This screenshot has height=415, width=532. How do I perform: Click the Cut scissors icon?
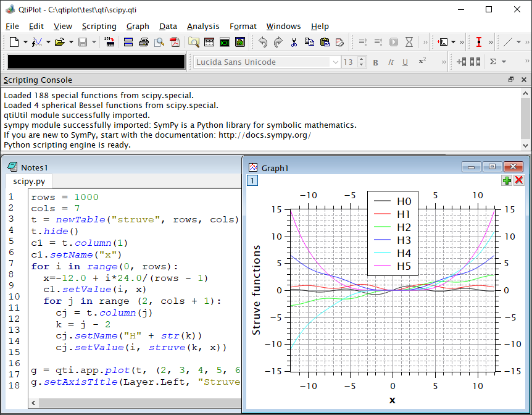[x=294, y=42]
